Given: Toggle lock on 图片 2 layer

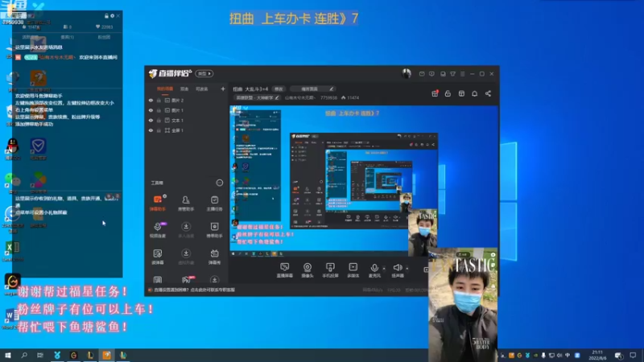Looking at the screenshot, I should click(x=159, y=100).
